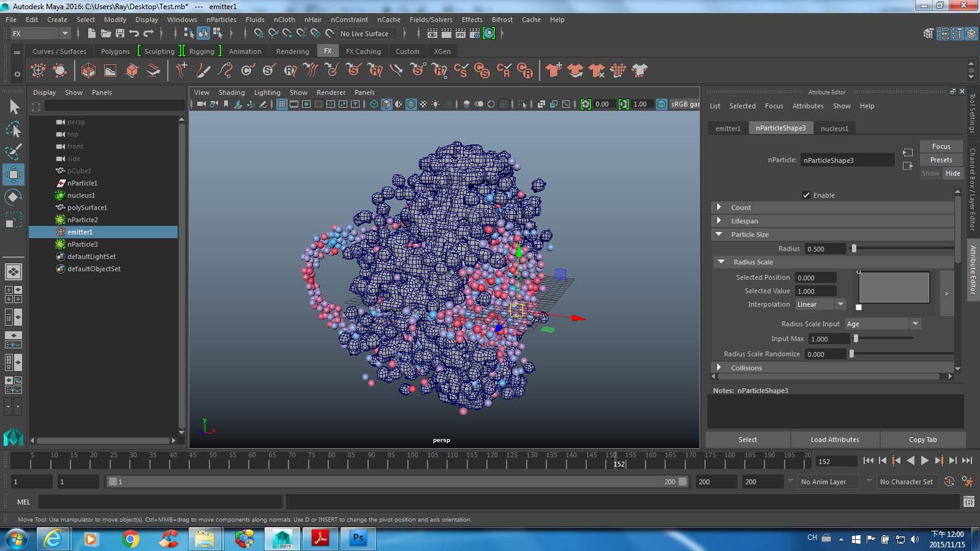This screenshot has width=980, height=551.
Task: Select the Lasso selection tool
Action: point(13,129)
